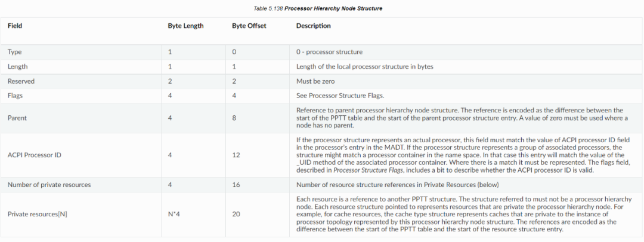
Task: Select the Byte Offset column header
Action: (x=249, y=26)
